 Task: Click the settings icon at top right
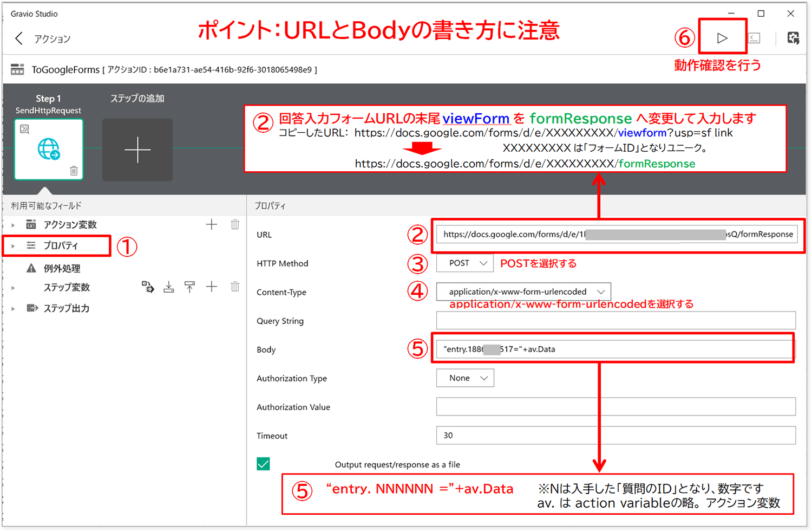click(793, 38)
